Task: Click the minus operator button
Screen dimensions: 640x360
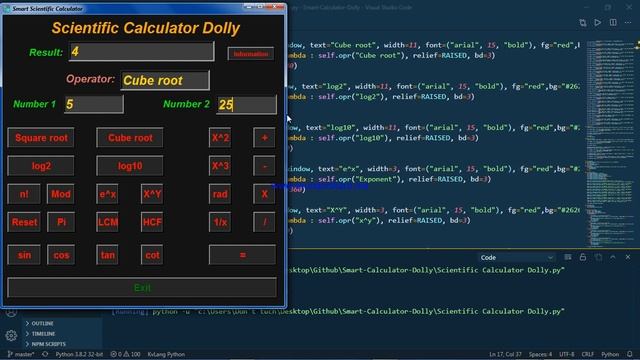Action: [264, 166]
